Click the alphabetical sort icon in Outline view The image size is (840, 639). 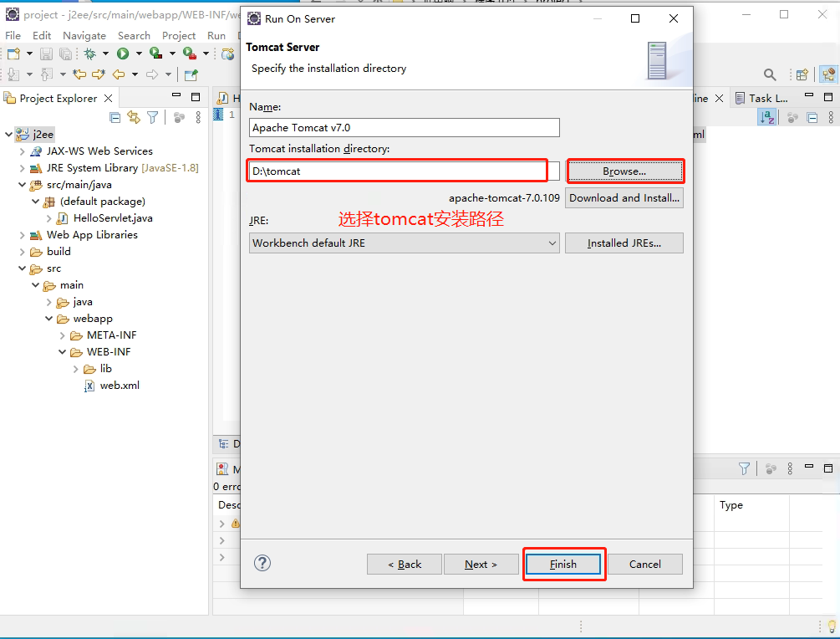point(766,117)
